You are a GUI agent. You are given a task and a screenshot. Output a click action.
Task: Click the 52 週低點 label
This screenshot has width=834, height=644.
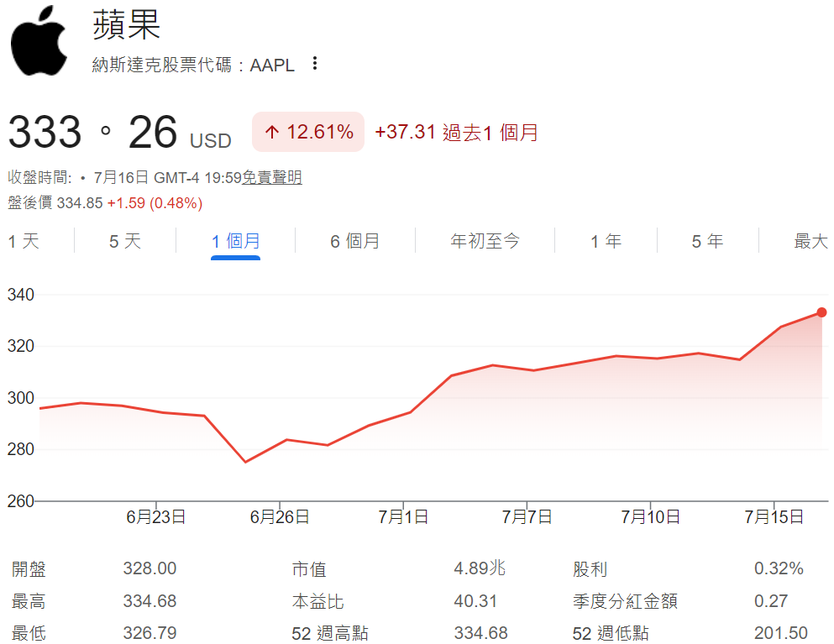[611, 633]
